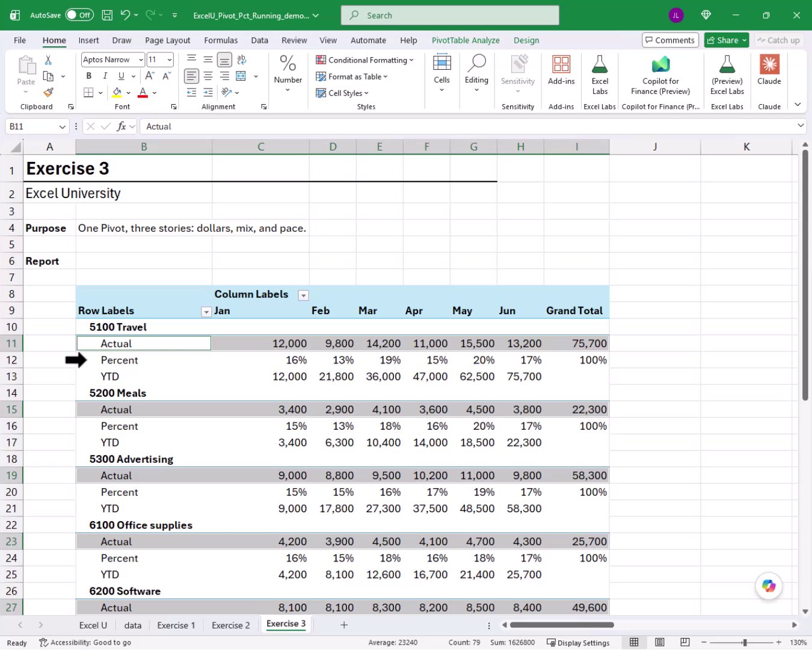Click the Save icon in title bar
812x650 pixels.
click(107, 15)
